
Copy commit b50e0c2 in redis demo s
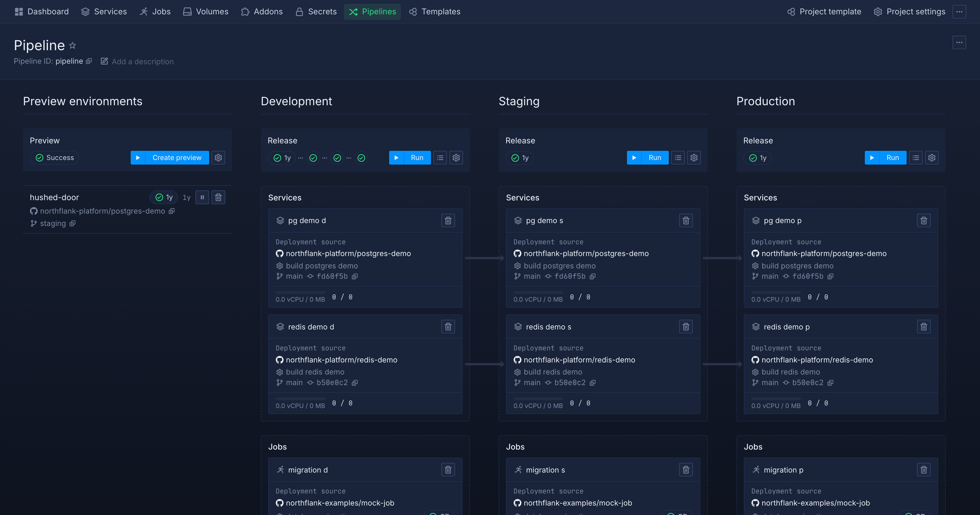(x=592, y=383)
